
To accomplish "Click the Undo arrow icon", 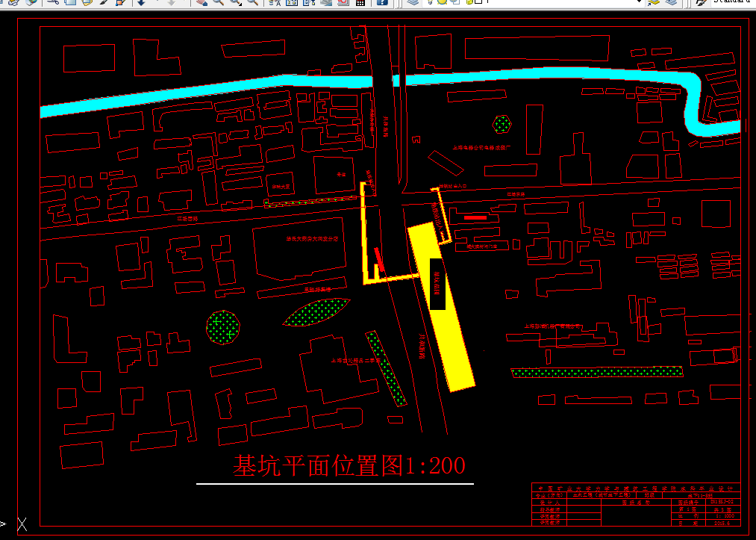I will click(x=141, y=2).
